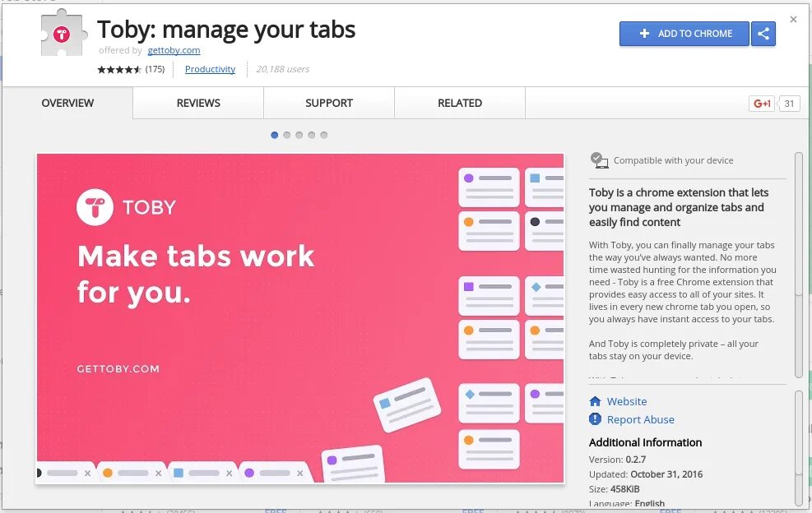The width and height of the screenshot is (812, 513).
Task: Open the gettoby.com developer link
Action: pyautogui.click(x=174, y=50)
